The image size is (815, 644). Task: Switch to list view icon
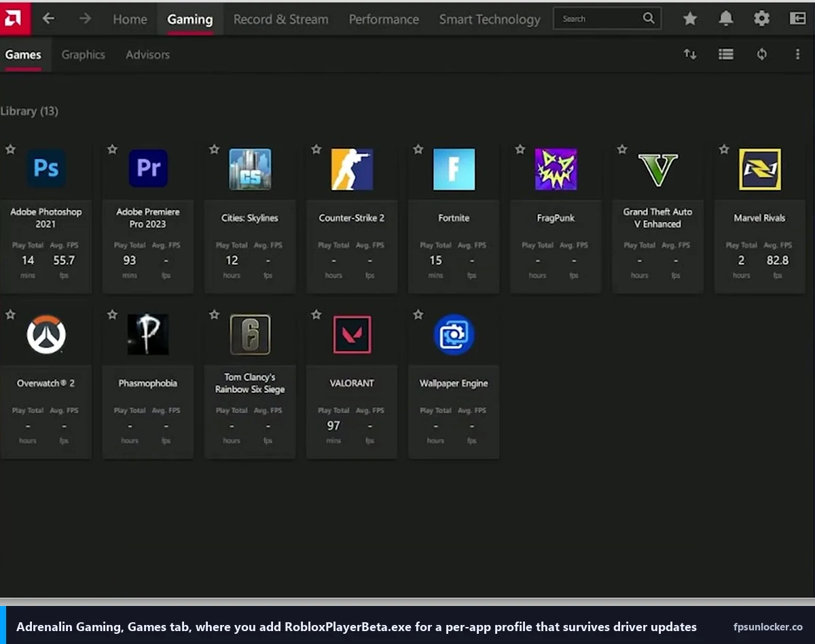pyautogui.click(x=726, y=54)
